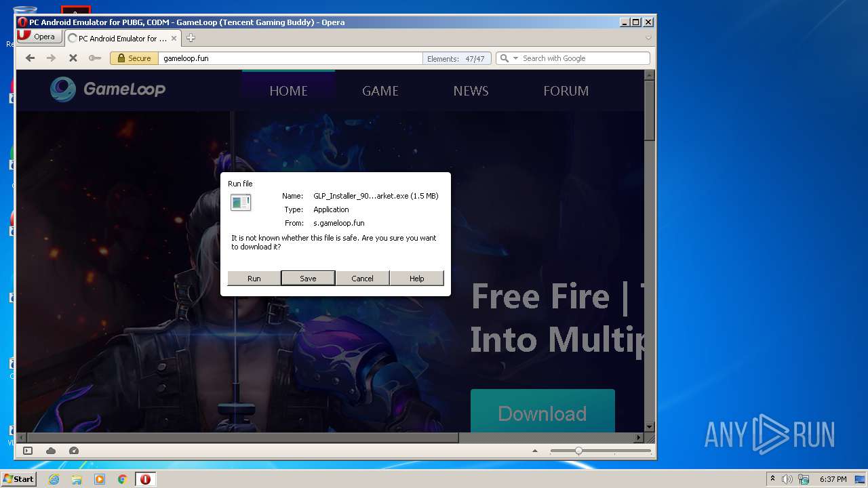The width and height of the screenshot is (868, 488).
Task: Go forward using the forward arrow
Action: click(x=51, y=58)
